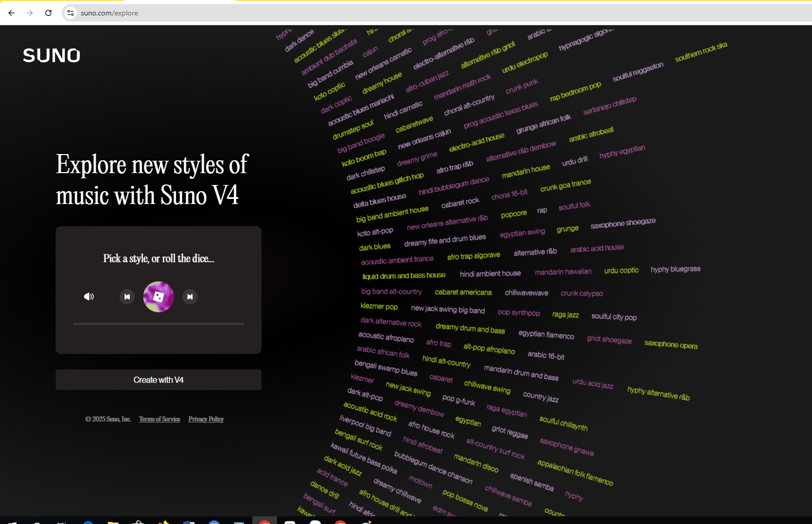Click the SUNO logo
This screenshot has height=524, width=812.
pos(51,56)
